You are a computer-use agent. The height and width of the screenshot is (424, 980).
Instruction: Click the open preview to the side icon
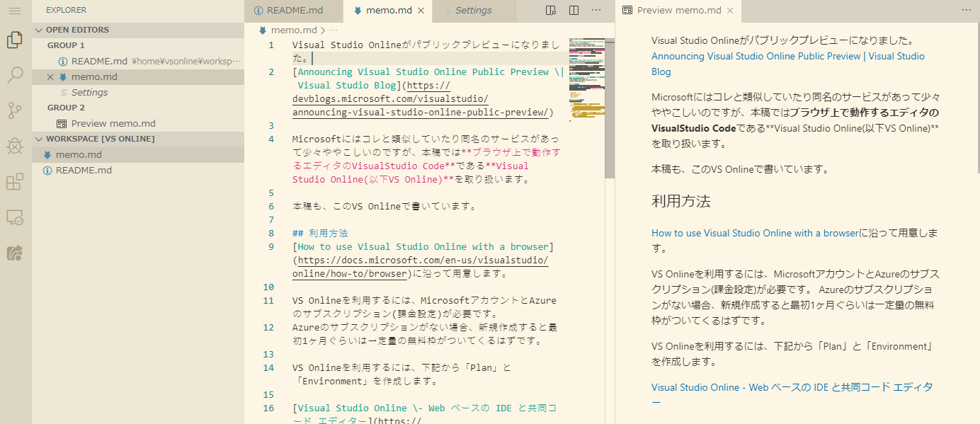[x=552, y=11]
